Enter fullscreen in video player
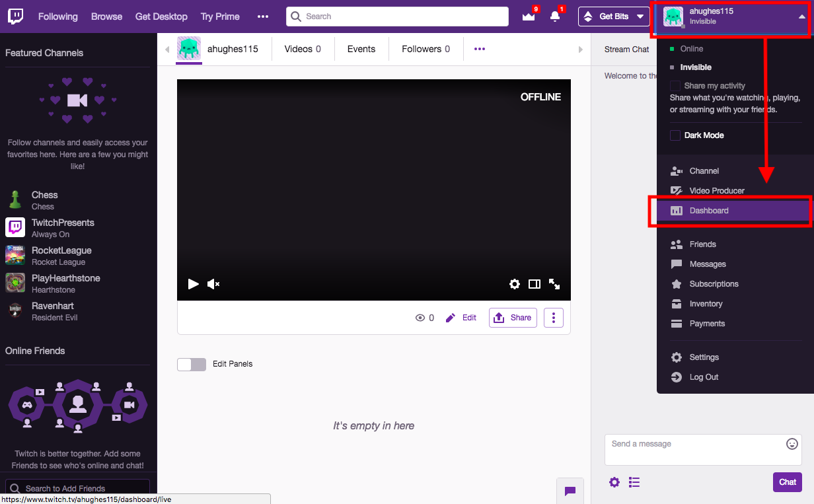 [554, 284]
